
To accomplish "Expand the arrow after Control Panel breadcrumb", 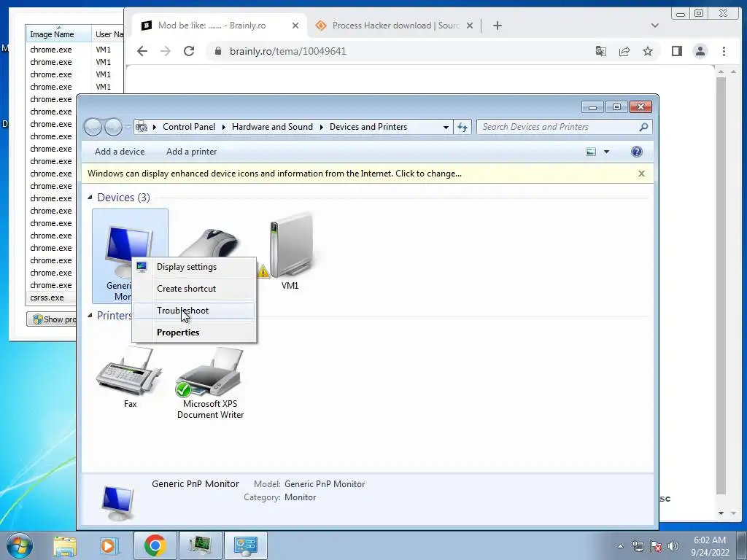I will (x=224, y=127).
